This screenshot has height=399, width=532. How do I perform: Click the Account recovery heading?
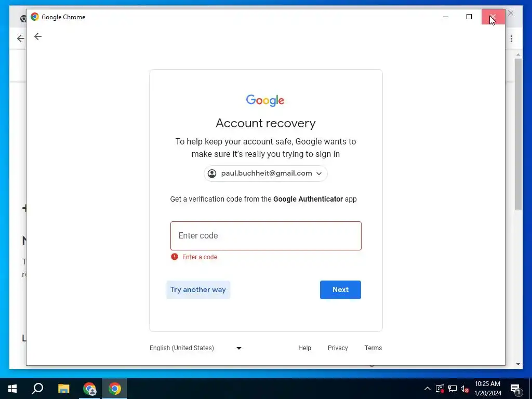pyautogui.click(x=265, y=123)
